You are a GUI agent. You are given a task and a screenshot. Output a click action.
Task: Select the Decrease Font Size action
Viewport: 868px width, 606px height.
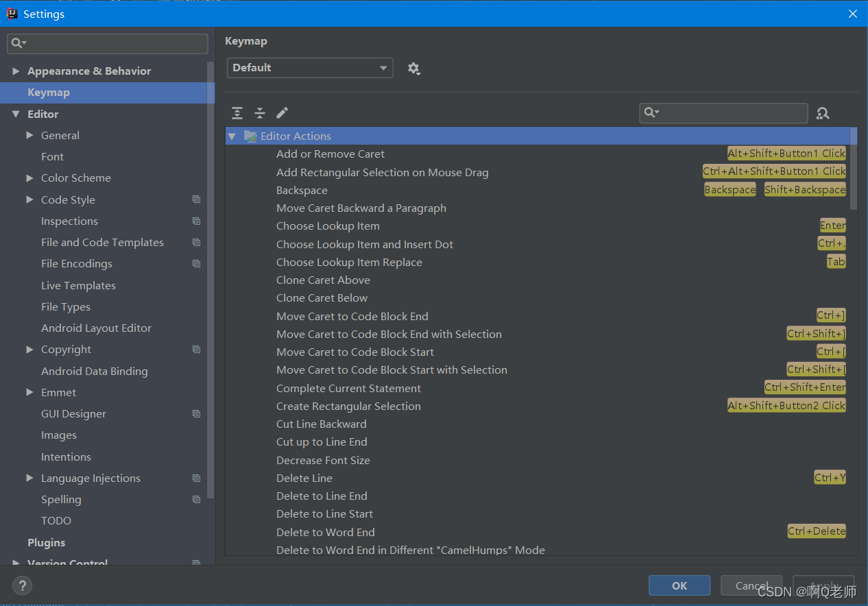[323, 460]
